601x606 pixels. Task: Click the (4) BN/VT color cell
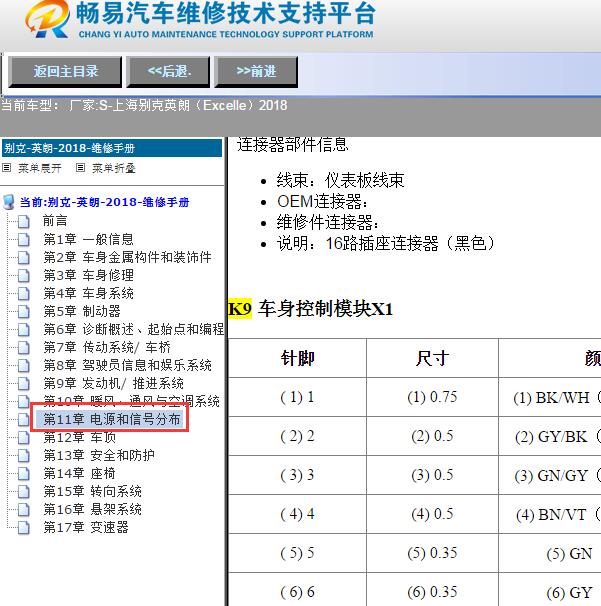(x=551, y=515)
